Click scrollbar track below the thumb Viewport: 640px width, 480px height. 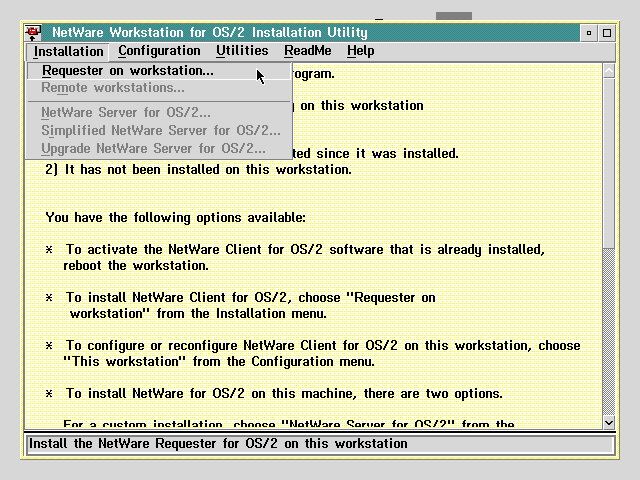[609, 331]
